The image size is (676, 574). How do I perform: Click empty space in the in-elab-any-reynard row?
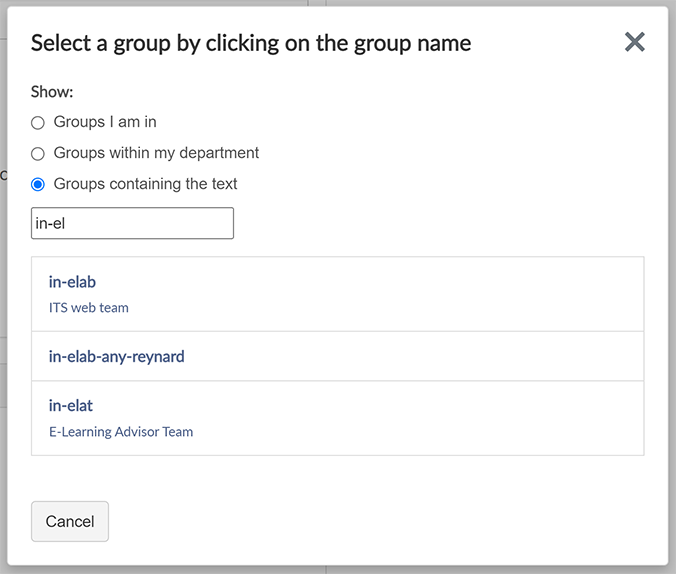coord(420,356)
